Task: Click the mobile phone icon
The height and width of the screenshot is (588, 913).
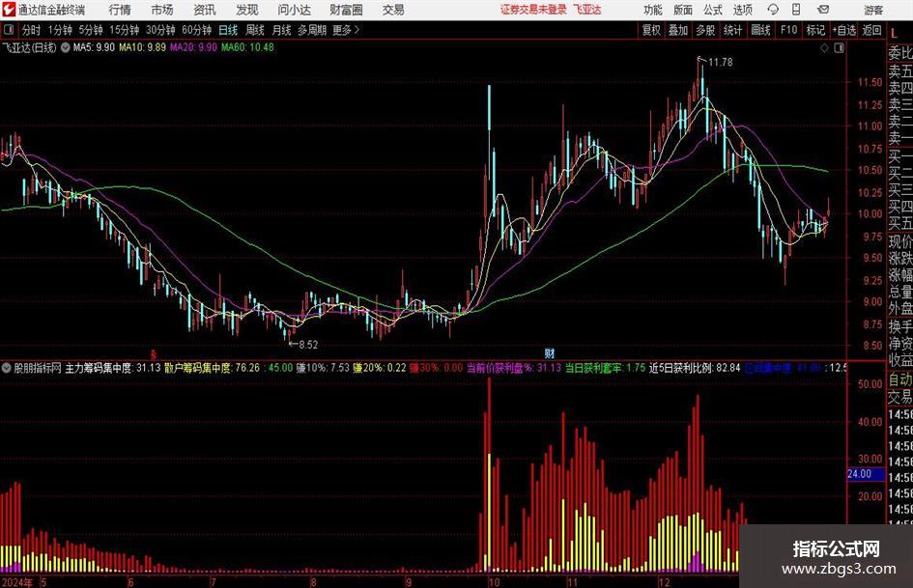Action: click(796, 10)
